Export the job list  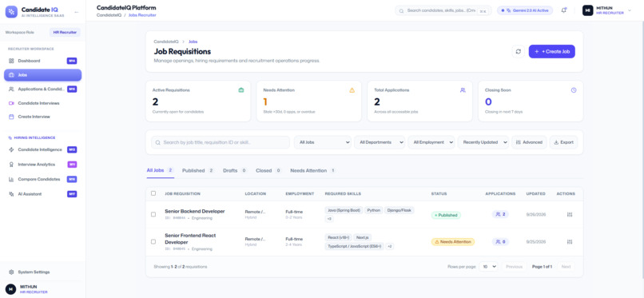pyautogui.click(x=563, y=142)
